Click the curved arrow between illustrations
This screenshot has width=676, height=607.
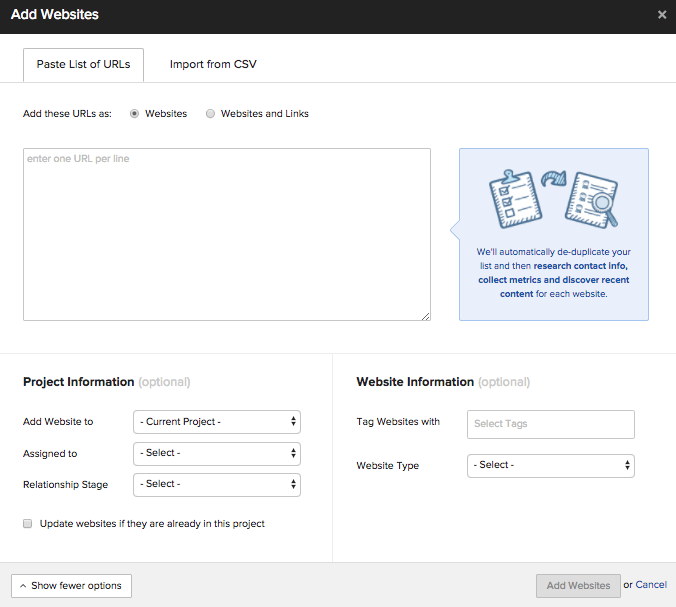(554, 182)
